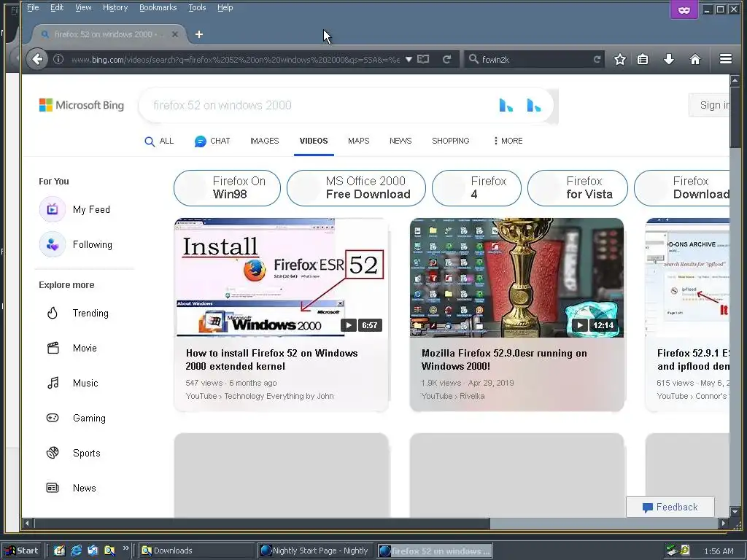Screen dimensions: 747x560
Task: Select the 'Firefox 4' suggestion chip
Action: point(476,188)
